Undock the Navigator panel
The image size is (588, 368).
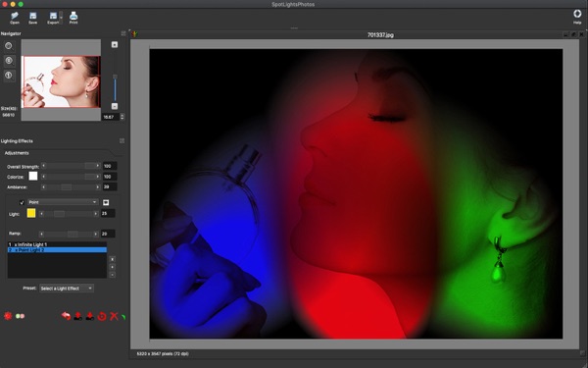click(x=123, y=33)
